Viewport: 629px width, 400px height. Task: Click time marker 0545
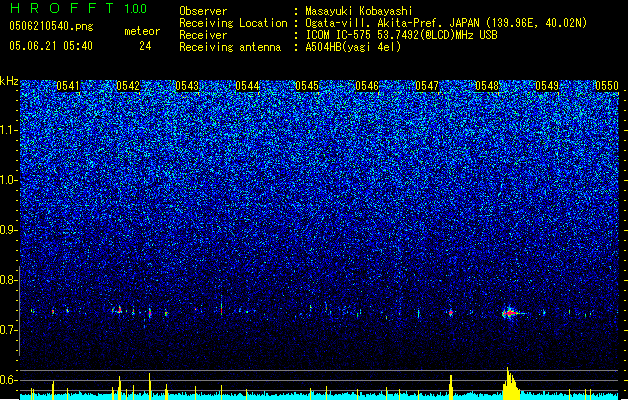pyautogui.click(x=307, y=86)
